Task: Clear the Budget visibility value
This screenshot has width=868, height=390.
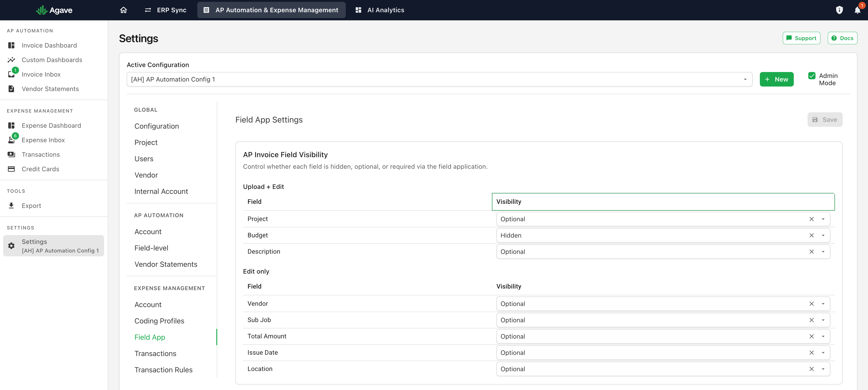Action: coord(811,236)
